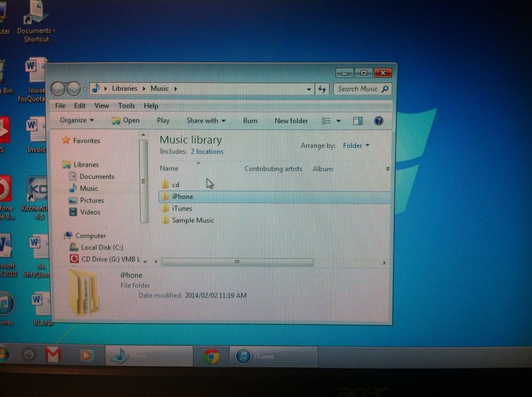Image resolution: width=532 pixels, height=397 pixels.
Task: Click the Burn toolbar button
Action: pos(250,121)
